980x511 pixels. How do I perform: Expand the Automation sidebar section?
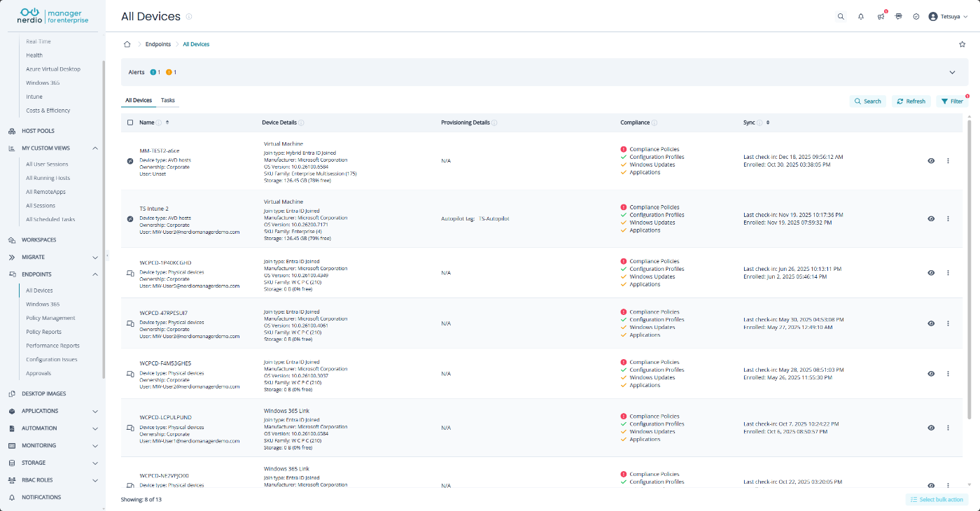pos(95,428)
